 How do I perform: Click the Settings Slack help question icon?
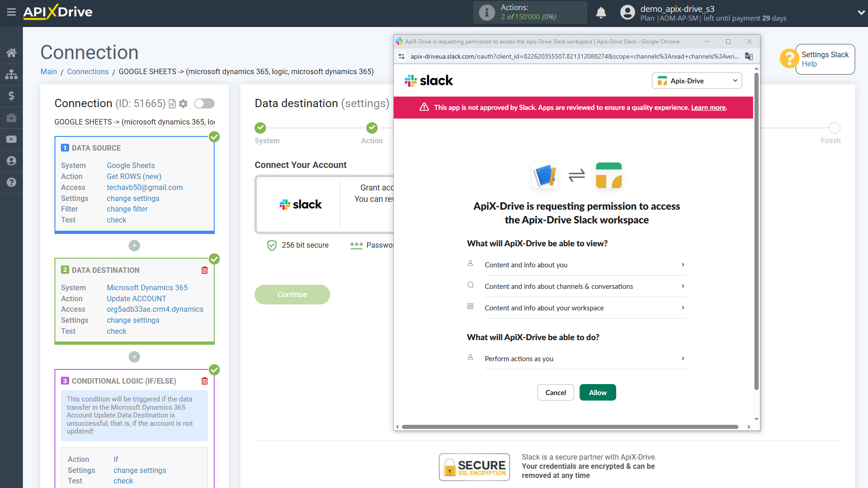(x=789, y=59)
